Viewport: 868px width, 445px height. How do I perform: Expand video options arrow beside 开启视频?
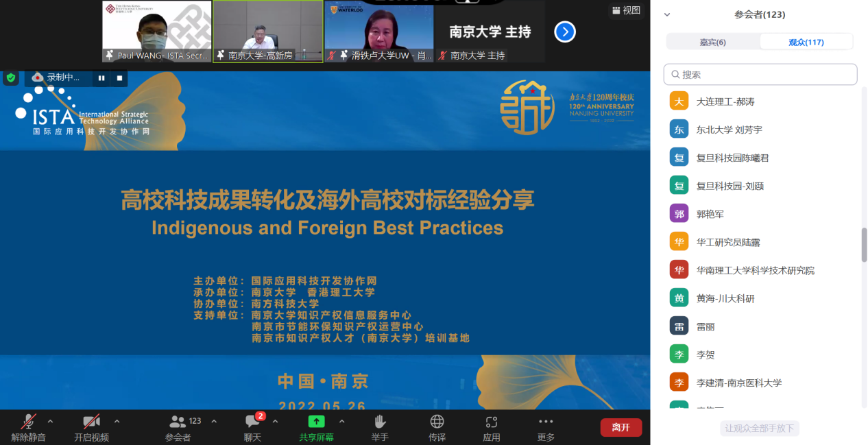coord(117,421)
